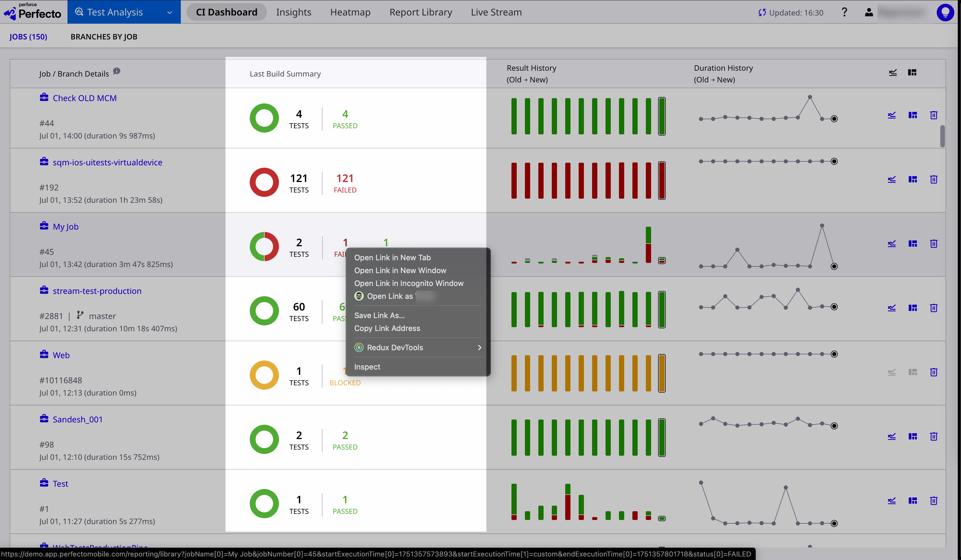Screen dimensions: 961x560
Task: Select latest result bar for Check OLD MCM
Action: (x=662, y=116)
